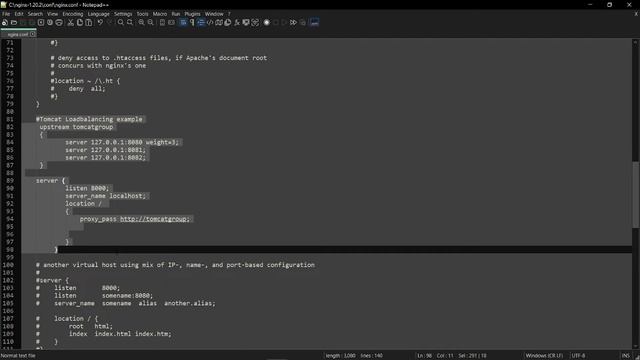Open the Settings menu
640x360 pixels.
point(123,14)
